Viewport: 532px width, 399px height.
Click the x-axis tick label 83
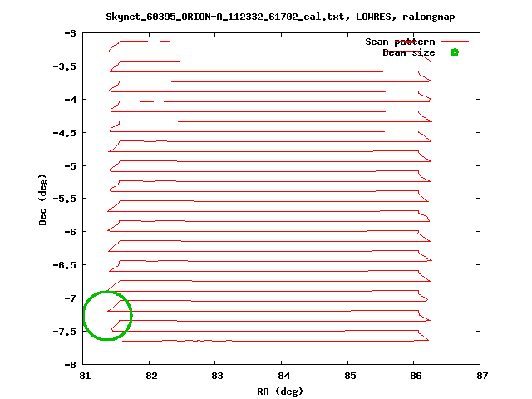(217, 376)
